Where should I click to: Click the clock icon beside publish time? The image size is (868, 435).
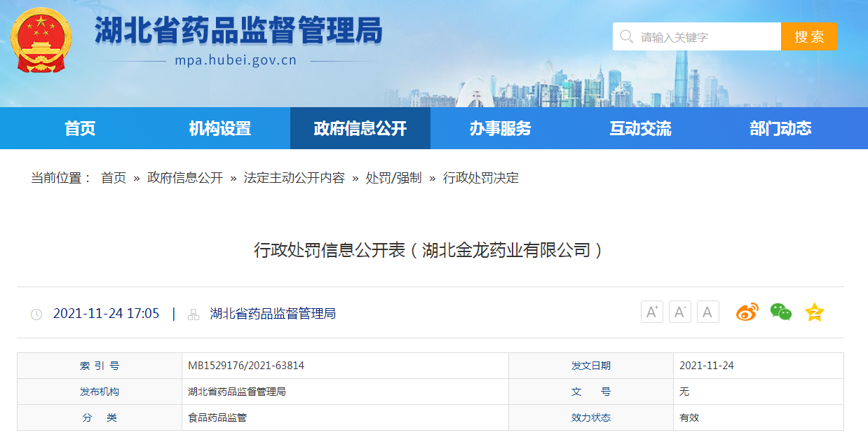36,315
